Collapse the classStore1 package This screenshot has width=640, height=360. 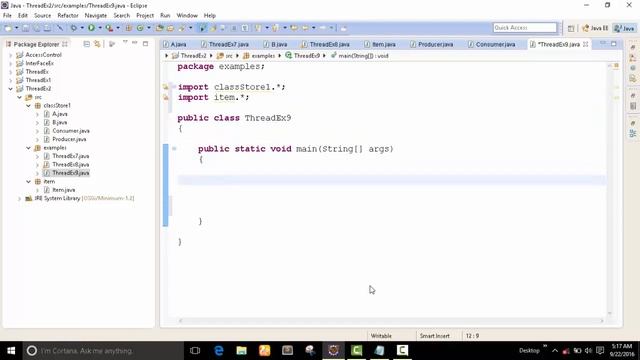(28, 105)
